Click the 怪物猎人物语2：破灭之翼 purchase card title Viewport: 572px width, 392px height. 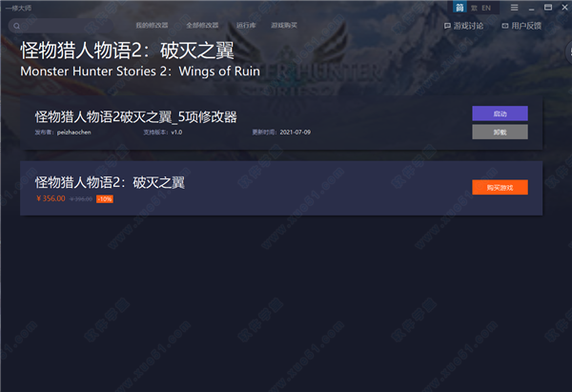(x=110, y=182)
